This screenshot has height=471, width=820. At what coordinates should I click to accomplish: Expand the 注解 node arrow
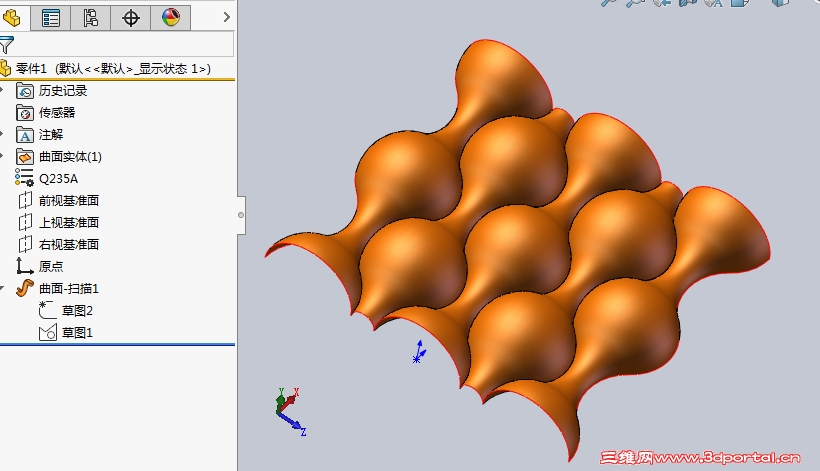click(x=2, y=134)
